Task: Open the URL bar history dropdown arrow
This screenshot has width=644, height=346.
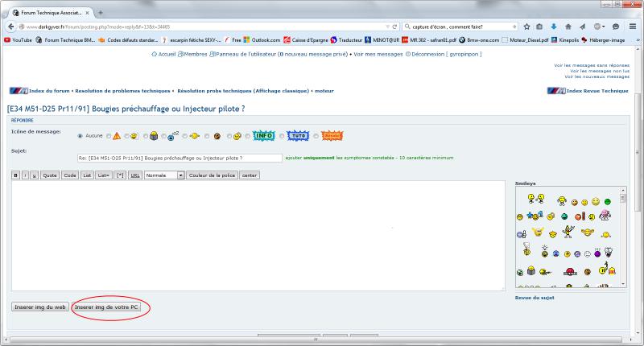Action: tap(386, 27)
